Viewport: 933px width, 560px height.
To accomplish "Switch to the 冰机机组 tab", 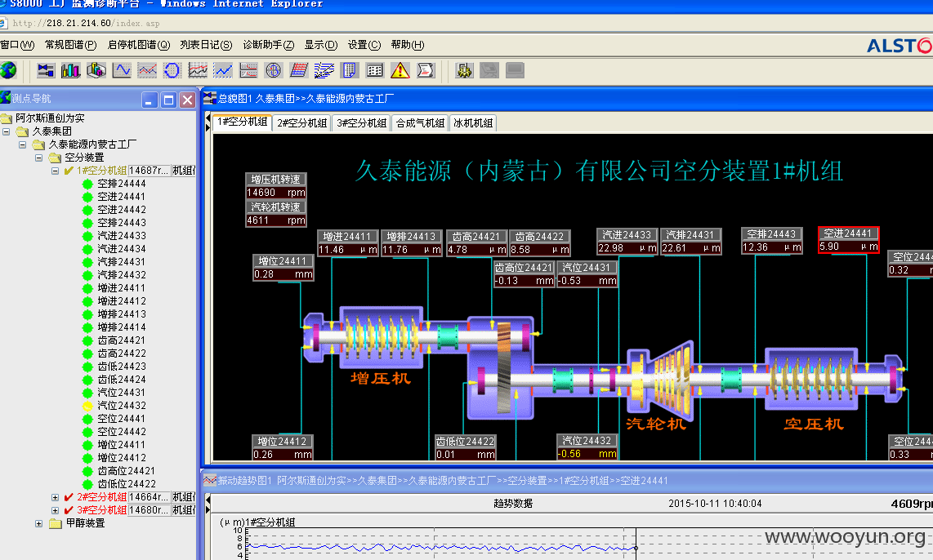I will pyautogui.click(x=473, y=123).
